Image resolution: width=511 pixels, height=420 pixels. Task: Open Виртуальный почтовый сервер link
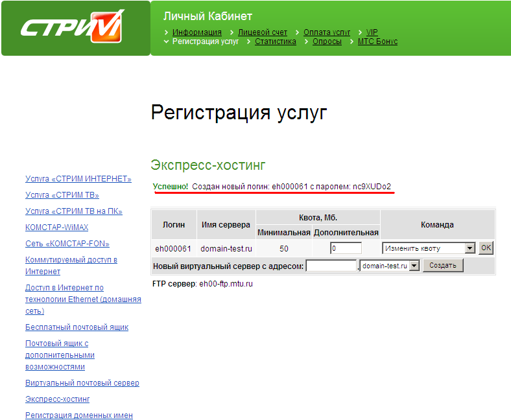82,383
